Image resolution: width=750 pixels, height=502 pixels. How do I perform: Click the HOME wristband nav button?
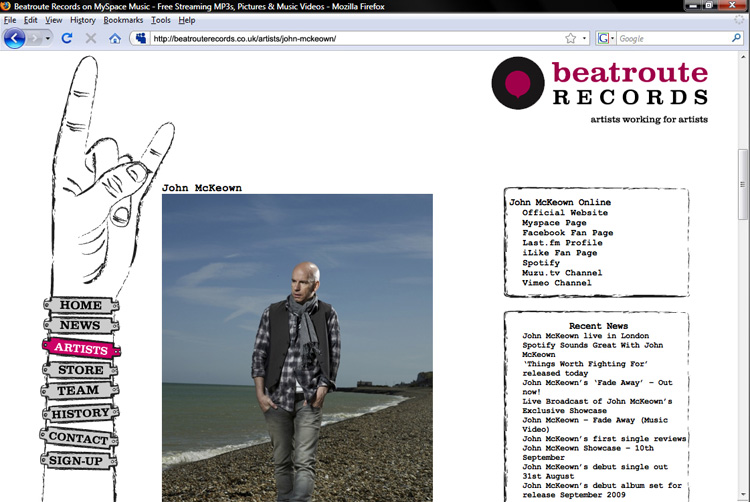[x=80, y=305]
